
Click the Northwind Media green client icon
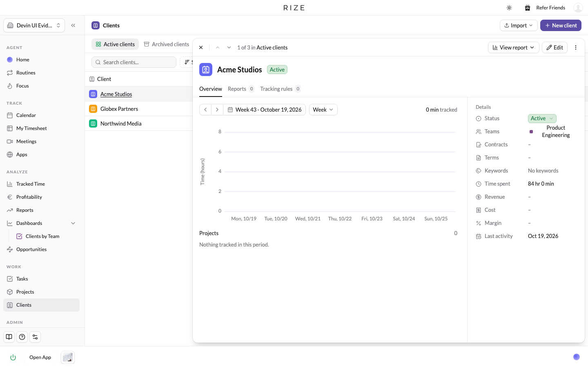coord(93,123)
